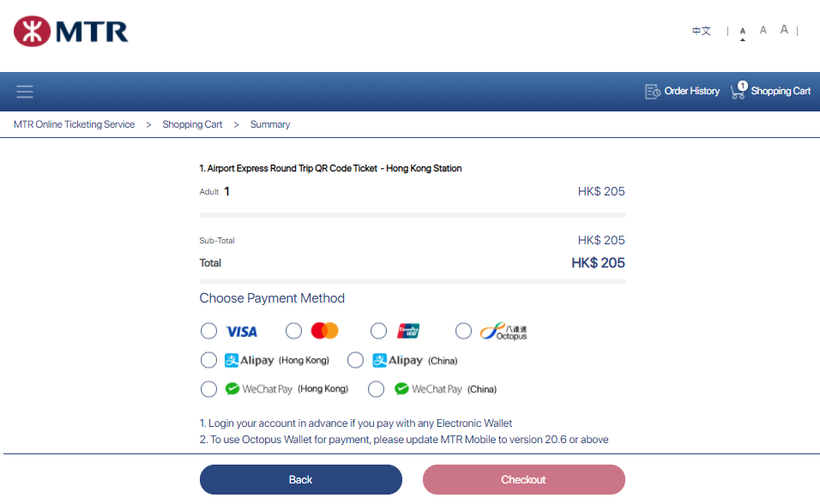Click the Back button
This screenshot has width=820, height=504.
point(300,479)
